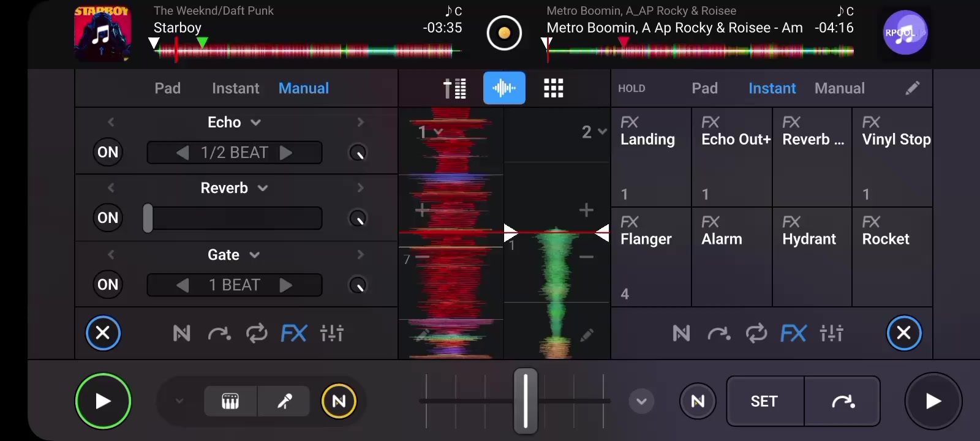Open cue jump icon in right deck tool row
The height and width of the screenshot is (441, 980).
click(x=718, y=333)
